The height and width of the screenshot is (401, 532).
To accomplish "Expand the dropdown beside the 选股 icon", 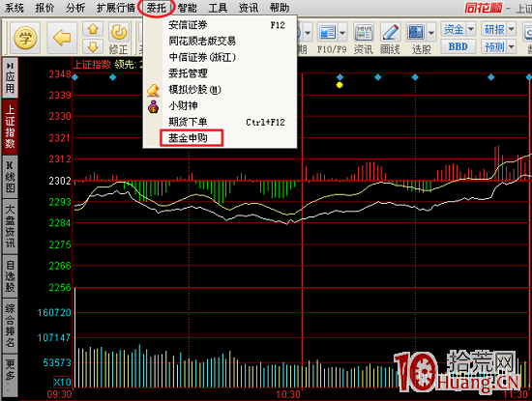I will click(x=431, y=33).
